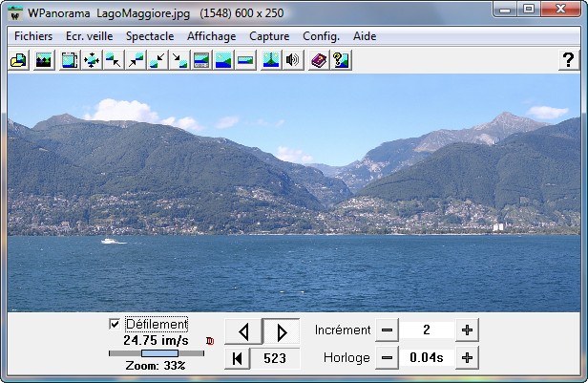Click the full image display icon

223,60
